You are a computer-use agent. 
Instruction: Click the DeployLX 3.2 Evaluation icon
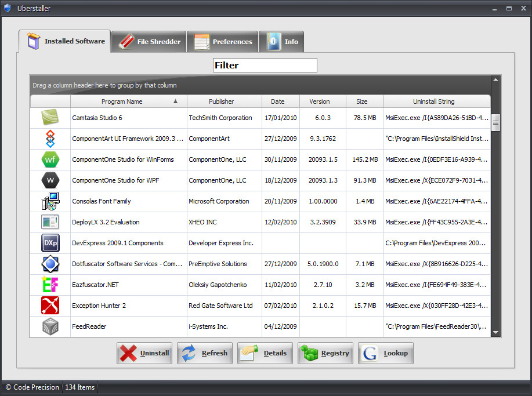pos(50,222)
